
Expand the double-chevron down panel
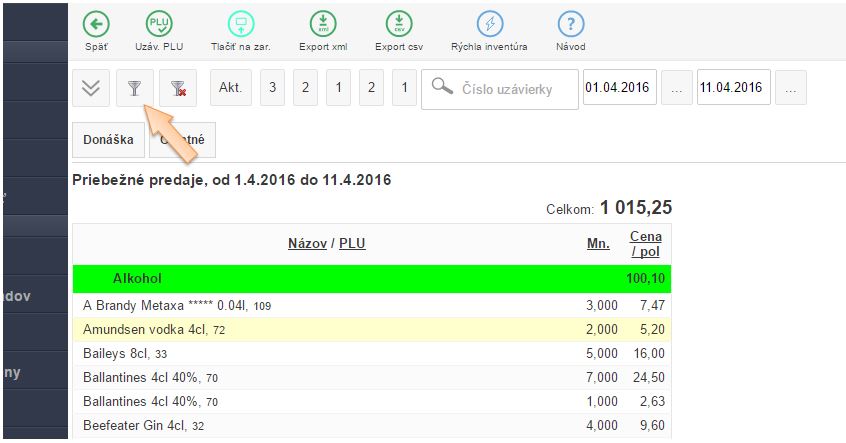(91, 88)
